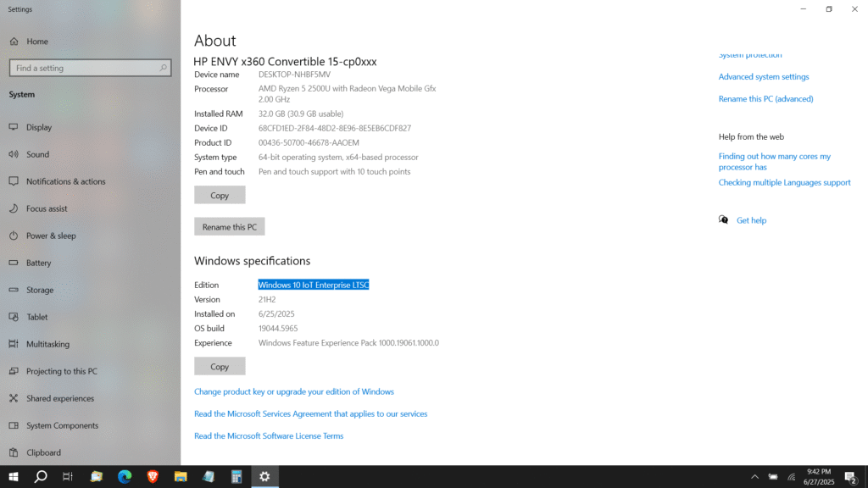
Task: Select Projecting to this PC icon
Action: click(14, 371)
